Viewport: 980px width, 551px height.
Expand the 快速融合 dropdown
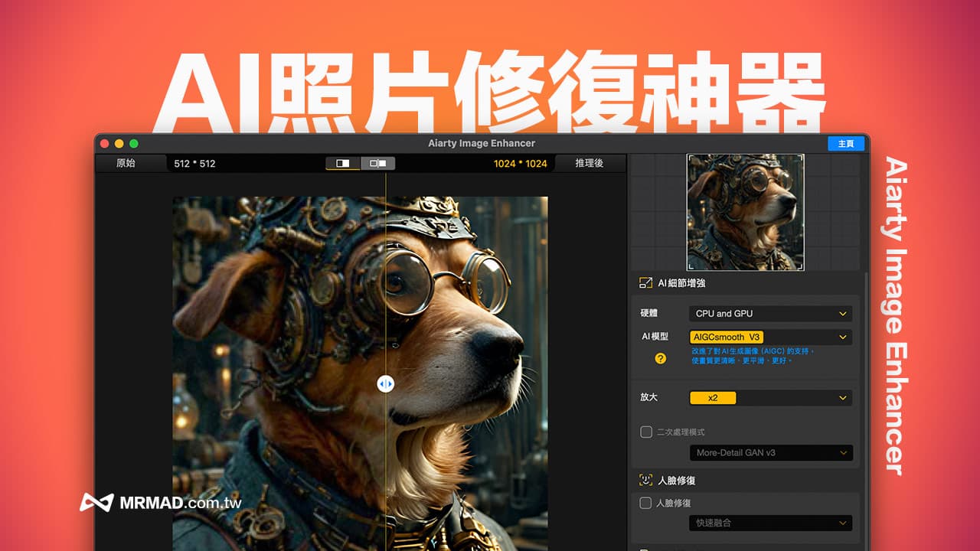point(770,523)
